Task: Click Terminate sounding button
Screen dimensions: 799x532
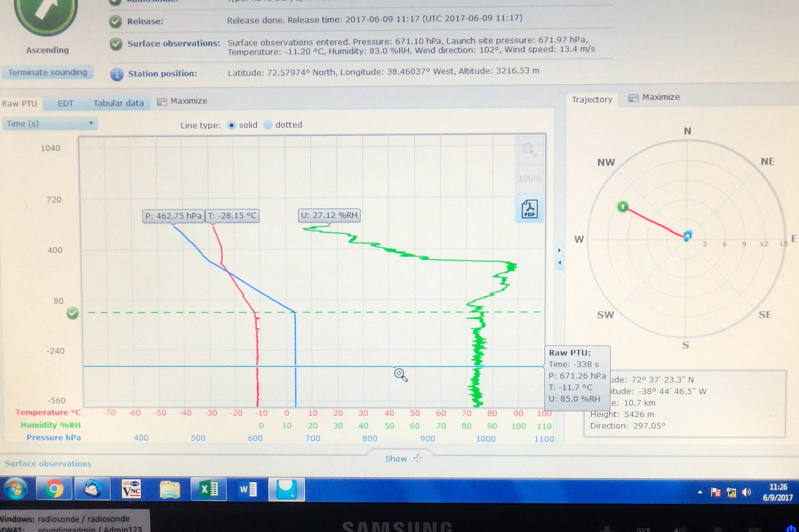Action: point(47,72)
